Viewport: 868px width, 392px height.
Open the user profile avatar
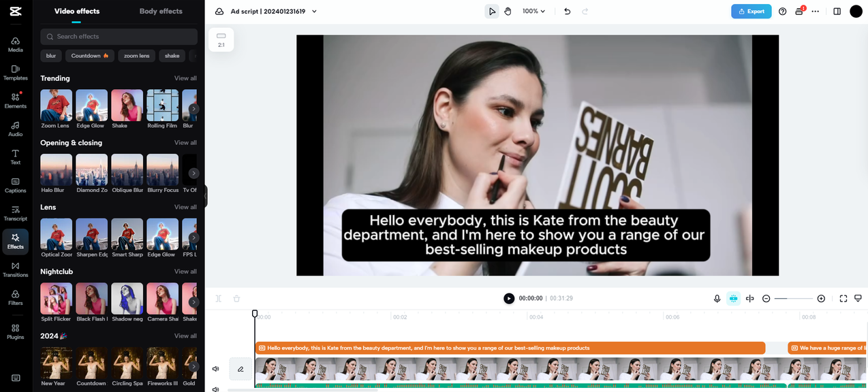[856, 12]
